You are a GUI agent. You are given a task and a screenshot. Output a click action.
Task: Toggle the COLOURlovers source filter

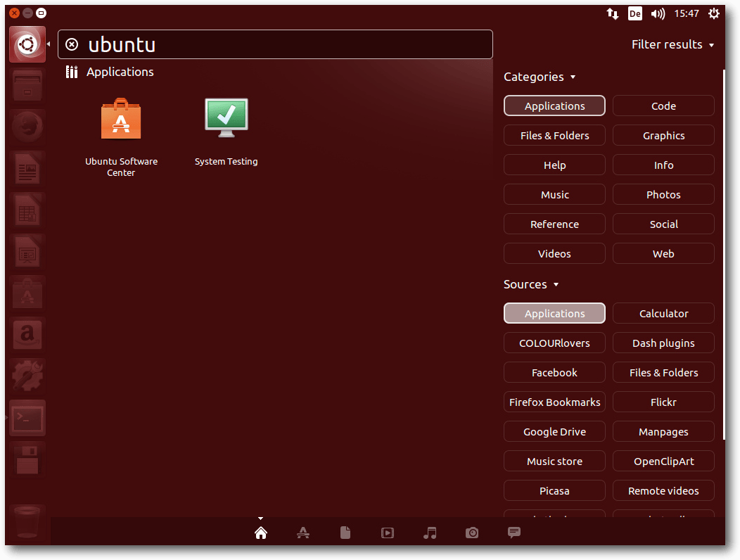(x=554, y=343)
